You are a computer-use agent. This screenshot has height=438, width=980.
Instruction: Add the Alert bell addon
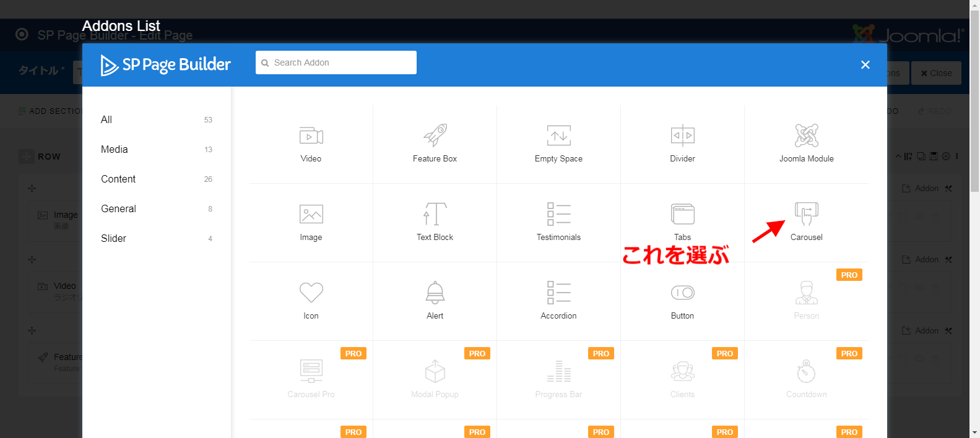(x=435, y=301)
